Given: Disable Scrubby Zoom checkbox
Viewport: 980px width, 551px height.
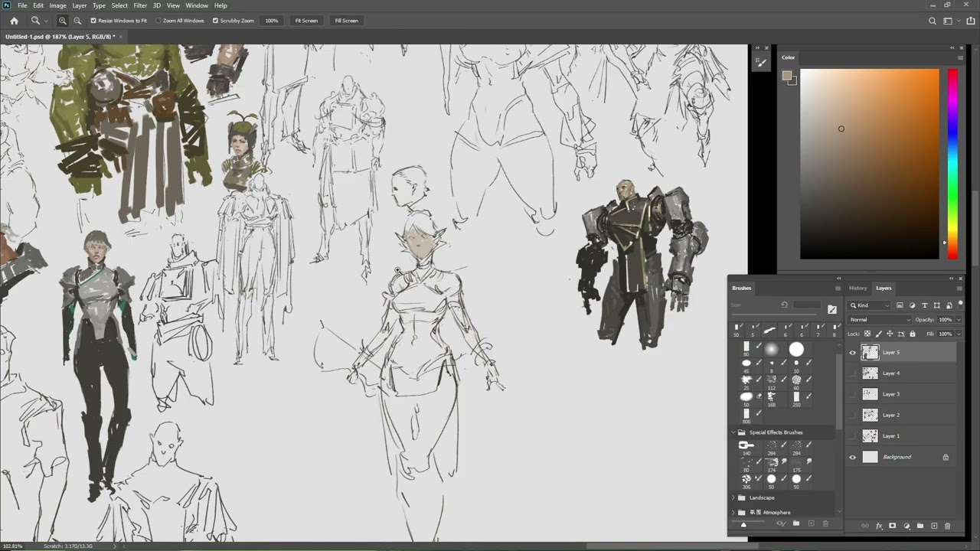Looking at the screenshot, I should (215, 21).
